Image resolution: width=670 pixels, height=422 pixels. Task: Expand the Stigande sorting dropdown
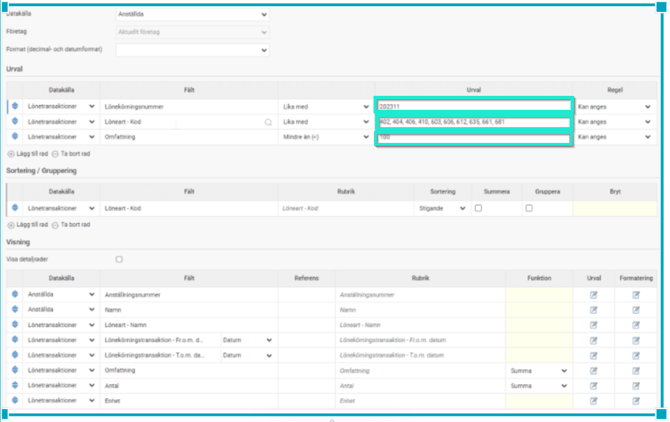click(443, 208)
